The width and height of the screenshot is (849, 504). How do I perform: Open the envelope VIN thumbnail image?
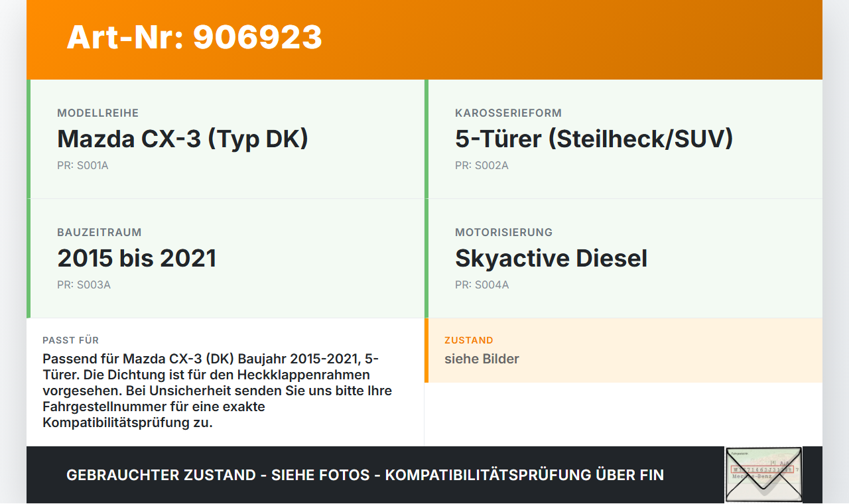[x=763, y=475]
